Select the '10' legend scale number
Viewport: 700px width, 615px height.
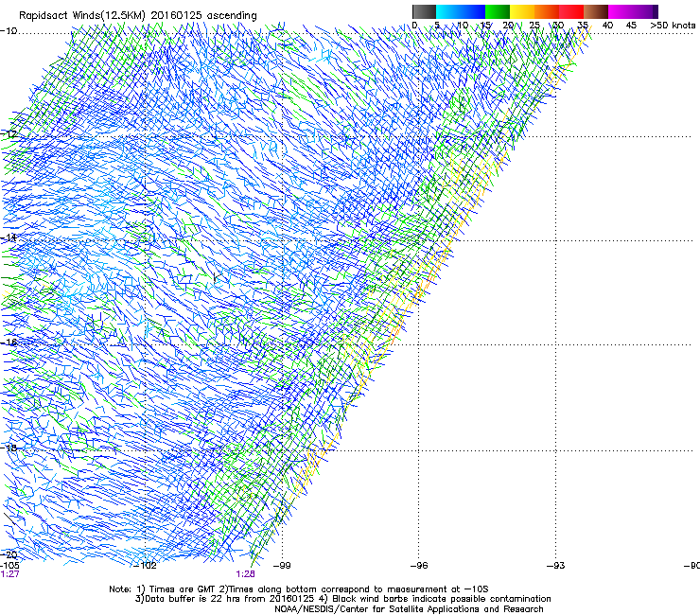click(x=463, y=25)
